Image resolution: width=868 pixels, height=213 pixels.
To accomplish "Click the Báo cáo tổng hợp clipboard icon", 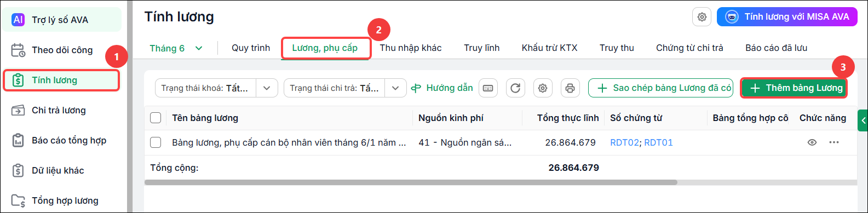I will [18, 140].
